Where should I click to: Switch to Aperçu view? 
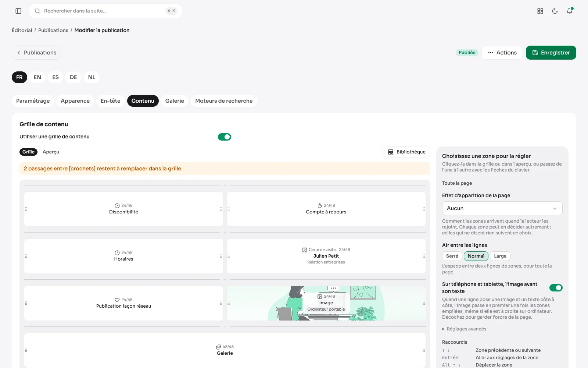pyautogui.click(x=51, y=152)
